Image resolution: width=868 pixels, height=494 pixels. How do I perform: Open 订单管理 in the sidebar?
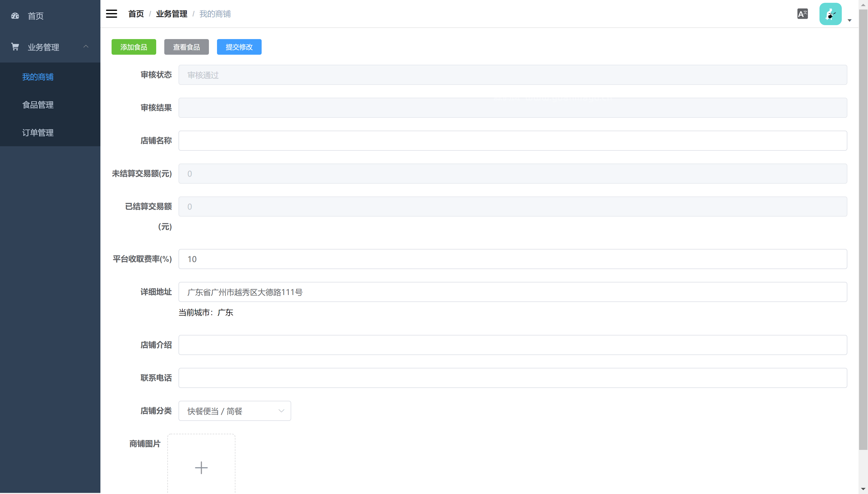[50, 132]
